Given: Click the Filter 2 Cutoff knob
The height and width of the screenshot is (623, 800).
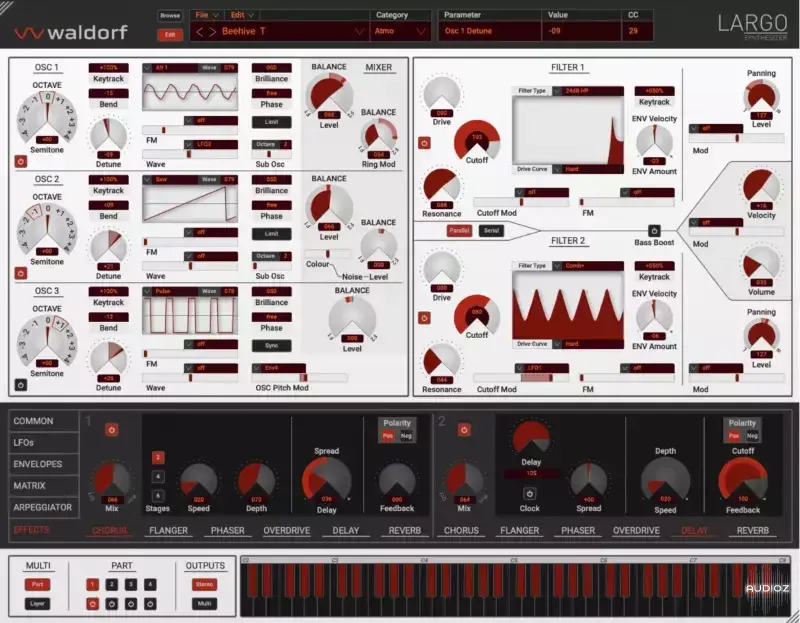Looking at the screenshot, I should pyautogui.click(x=477, y=314).
